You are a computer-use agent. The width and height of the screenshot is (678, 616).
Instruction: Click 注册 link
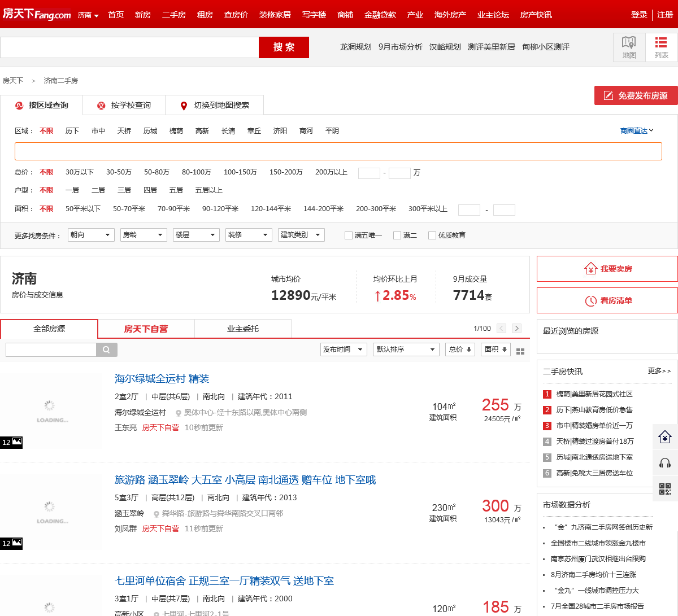pyautogui.click(x=665, y=15)
